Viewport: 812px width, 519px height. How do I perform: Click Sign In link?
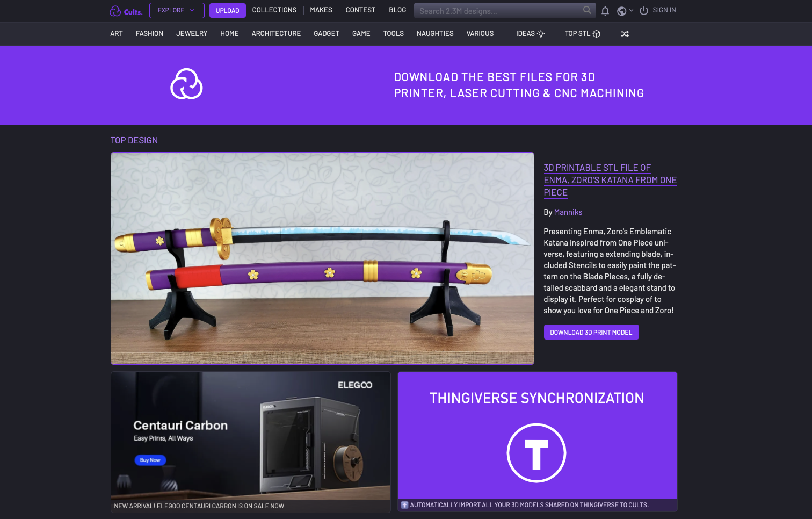pyautogui.click(x=664, y=10)
